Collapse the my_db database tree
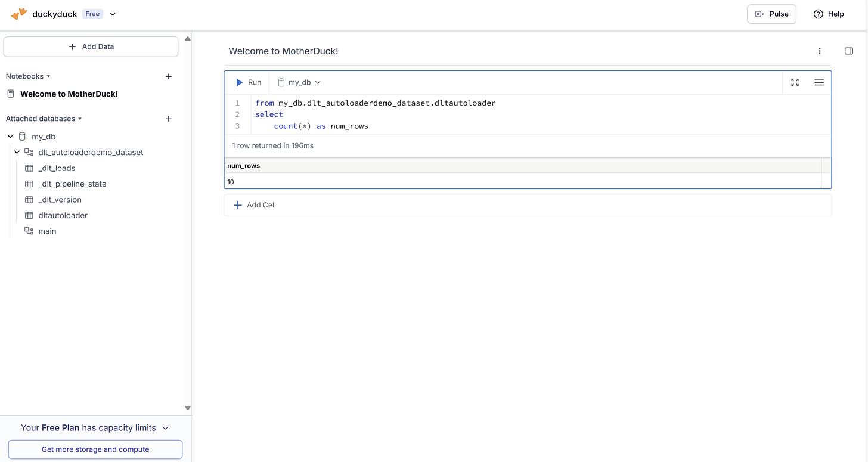 click(10, 136)
